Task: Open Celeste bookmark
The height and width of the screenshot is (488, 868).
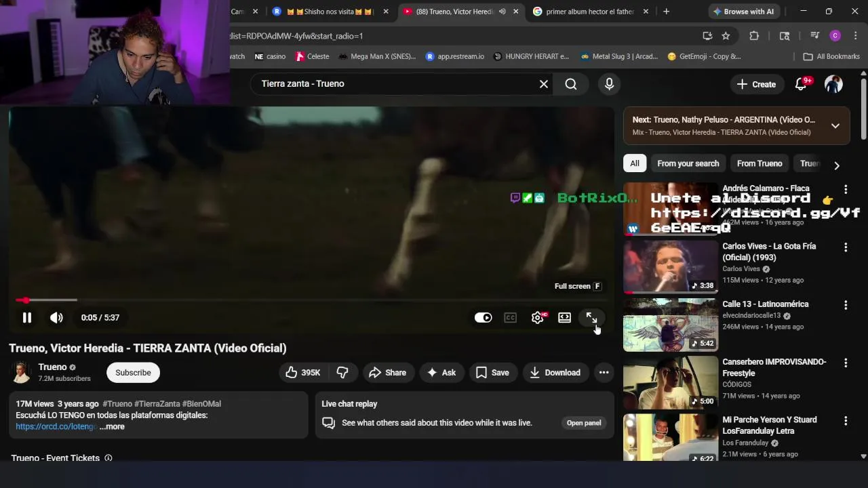Action: [x=312, y=56]
